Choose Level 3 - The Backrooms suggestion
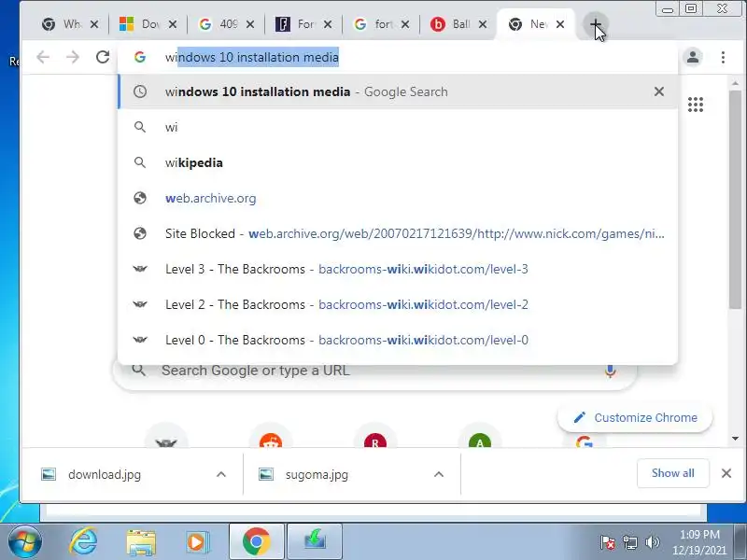747x560 pixels. 398,269
